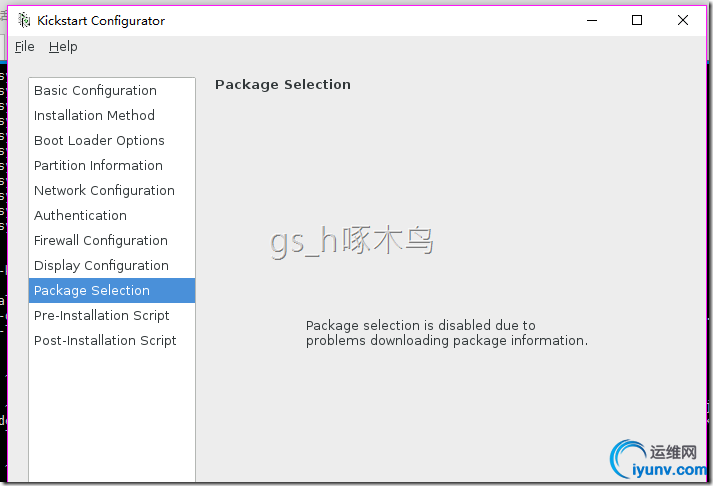Show the Display Configuration section
The height and width of the screenshot is (486, 713).
click(101, 265)
